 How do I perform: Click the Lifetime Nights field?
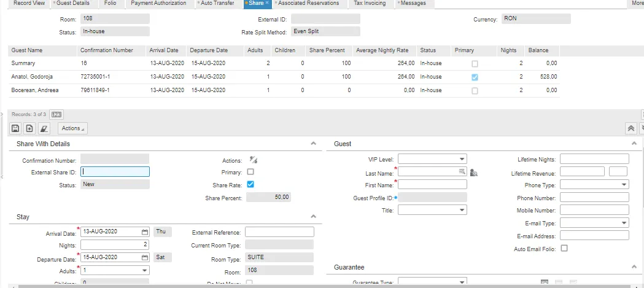coord(594,159)
